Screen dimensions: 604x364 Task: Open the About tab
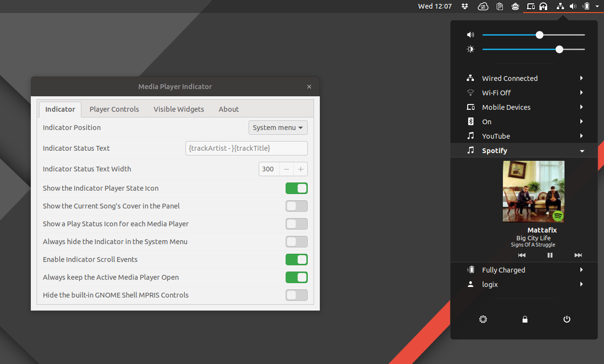click(x=229, y=109)
